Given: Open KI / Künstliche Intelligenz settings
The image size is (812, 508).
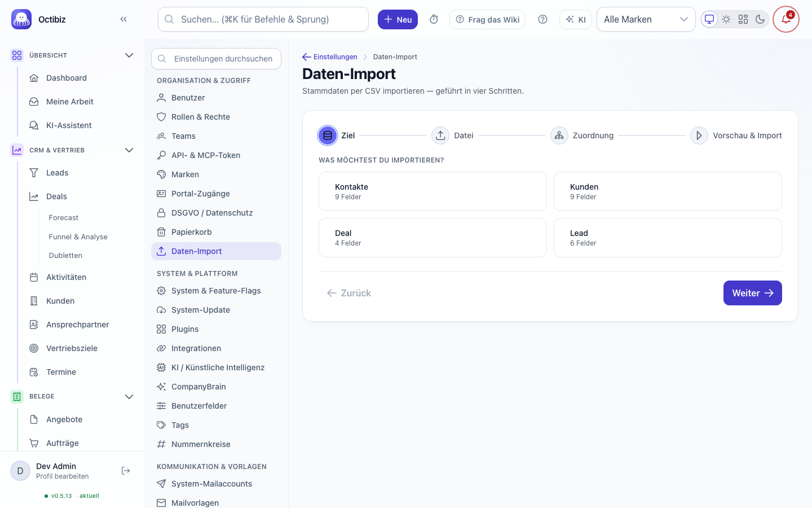Looking at the screenshot, I should [216, 367].
